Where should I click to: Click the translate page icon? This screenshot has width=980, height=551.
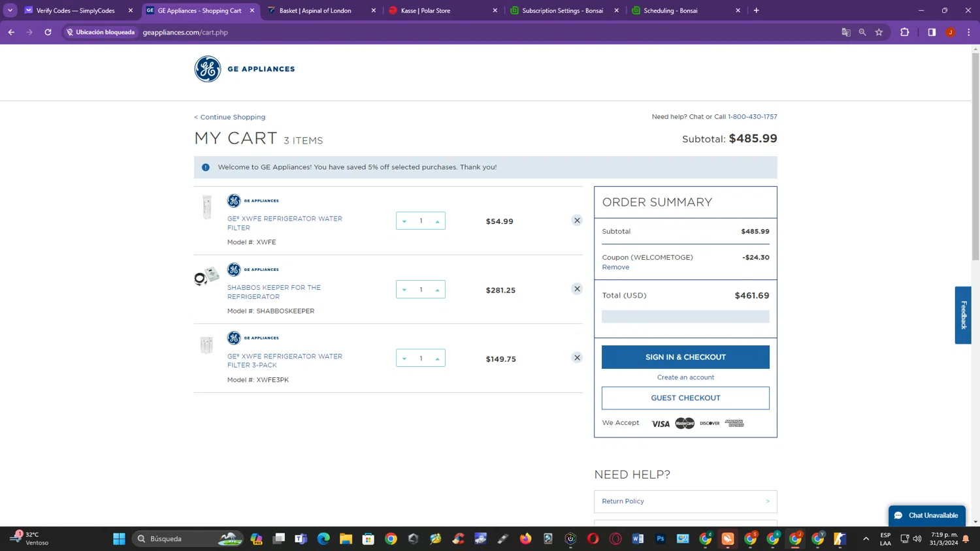846,32
